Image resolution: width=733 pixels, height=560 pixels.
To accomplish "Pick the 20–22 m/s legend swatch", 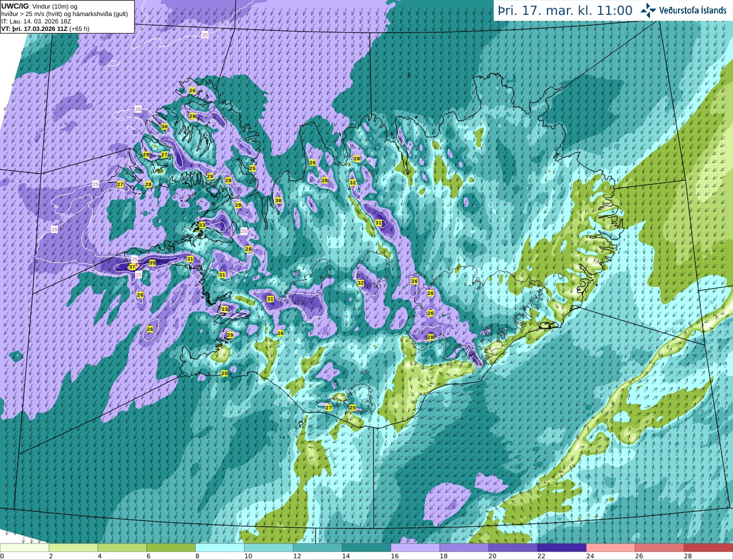I will click(x=513, y=547).
